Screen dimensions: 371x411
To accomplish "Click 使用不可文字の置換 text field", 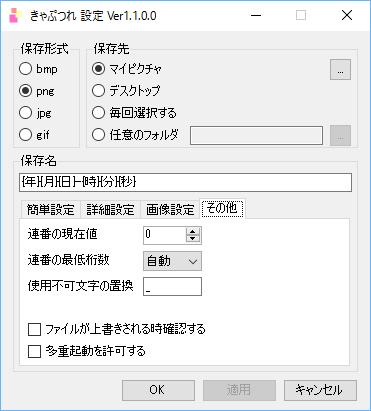I will [x=172, y=287].
